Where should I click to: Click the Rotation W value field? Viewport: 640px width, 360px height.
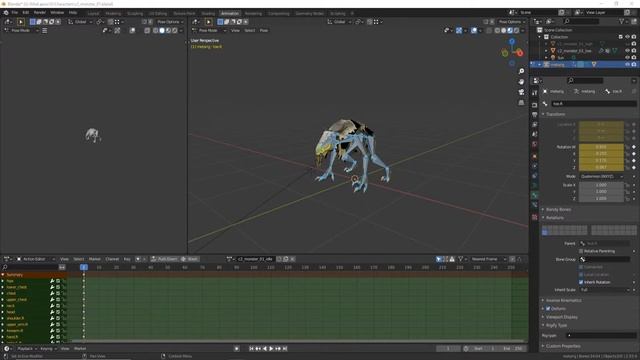[601, 147]
